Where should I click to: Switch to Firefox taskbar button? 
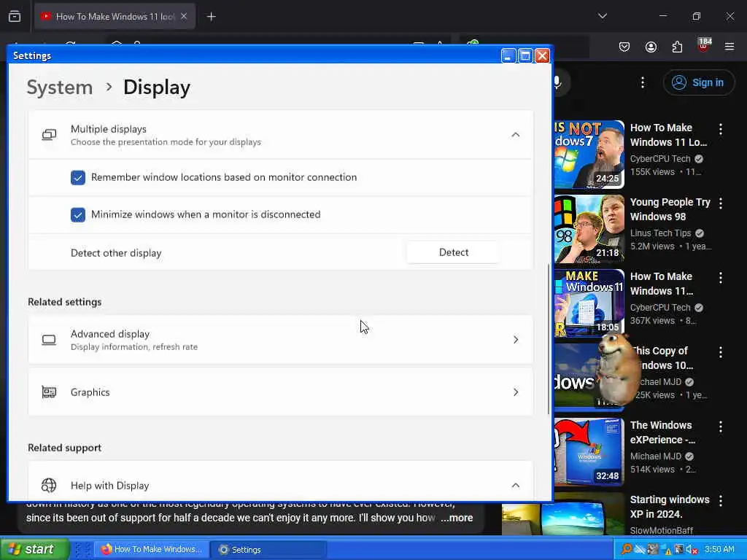[x=152, y=549]
